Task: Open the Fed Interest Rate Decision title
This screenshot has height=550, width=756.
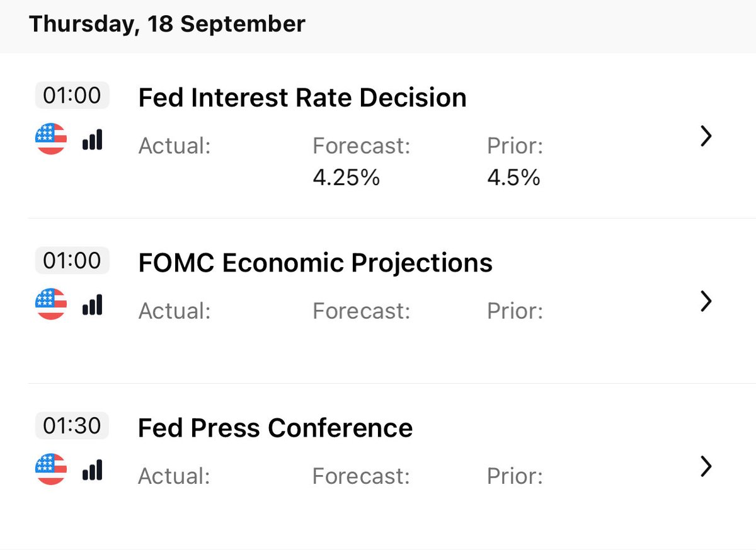Action: [302, 98]
